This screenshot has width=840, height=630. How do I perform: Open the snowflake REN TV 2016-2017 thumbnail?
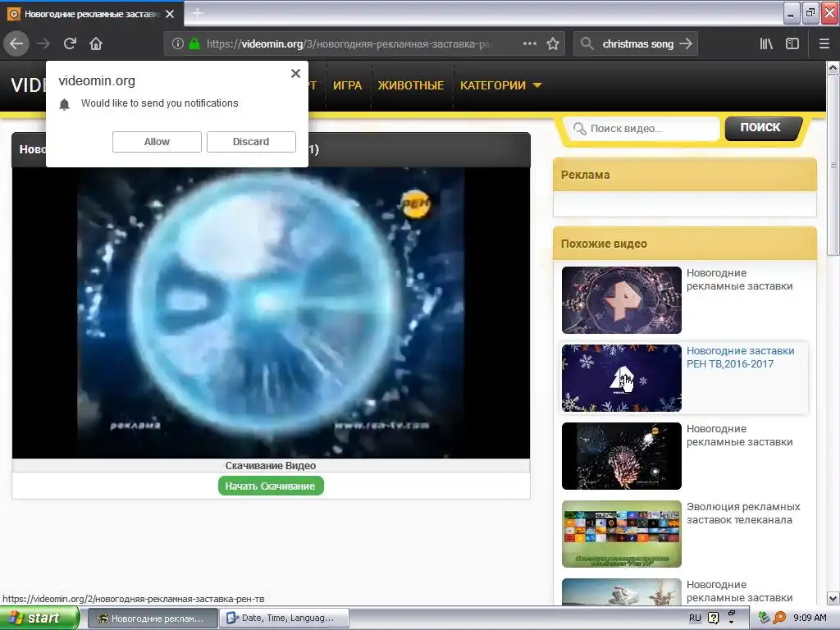coord(622,378)
